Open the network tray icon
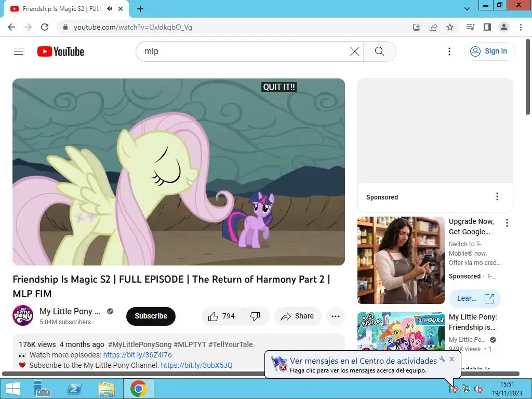 coord(466,389)
